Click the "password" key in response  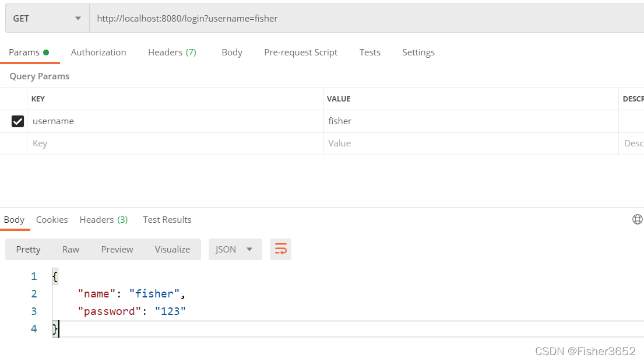(x=109, y=311)
